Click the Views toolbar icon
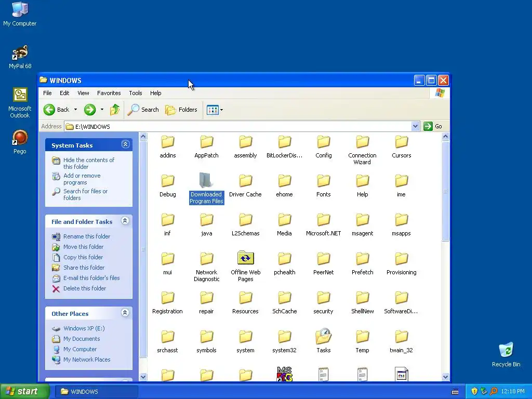Screen dimensions: 532x399 click(212, 110)
